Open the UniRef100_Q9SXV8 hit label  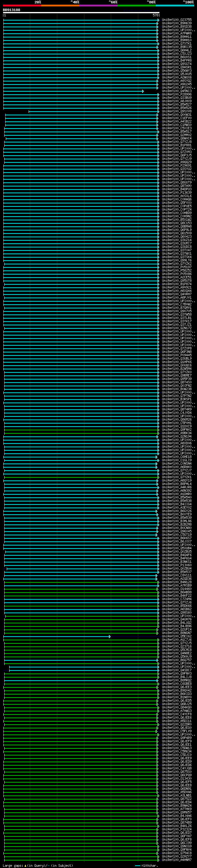pyautogui.click(x=177, y=111)
